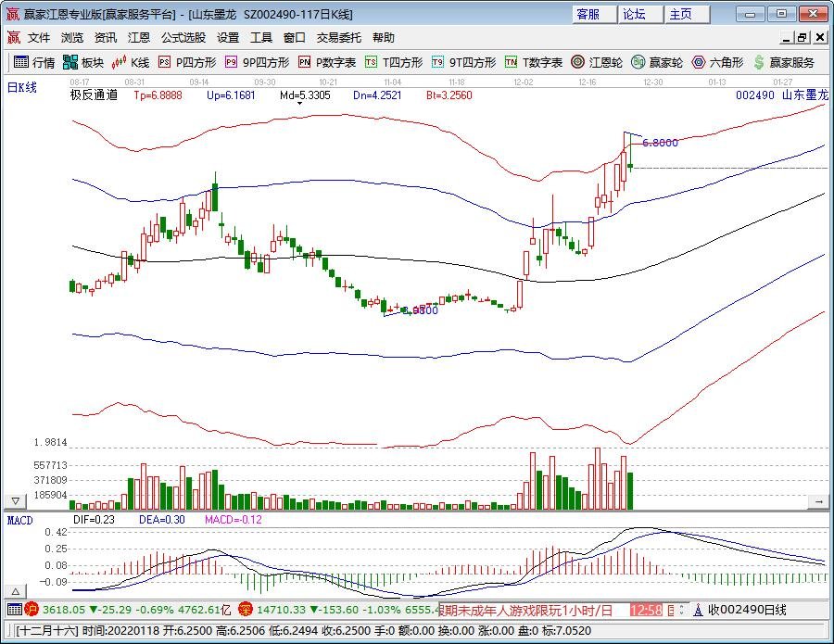Go to the 主页 homepage button

(688, 14)
